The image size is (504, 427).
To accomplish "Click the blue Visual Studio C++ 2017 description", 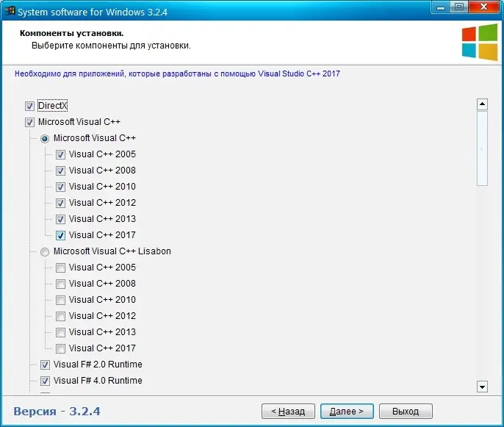I will click(x=178, y=73).
